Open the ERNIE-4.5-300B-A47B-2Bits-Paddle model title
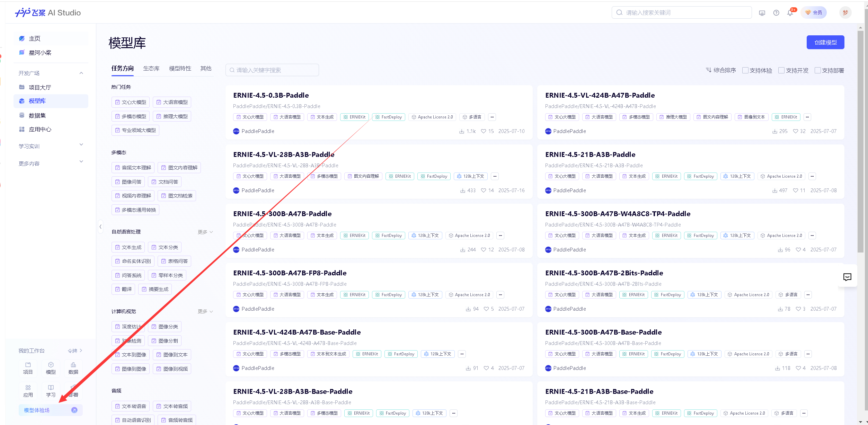Screen dimensions: 868x425 click(604, 273)
